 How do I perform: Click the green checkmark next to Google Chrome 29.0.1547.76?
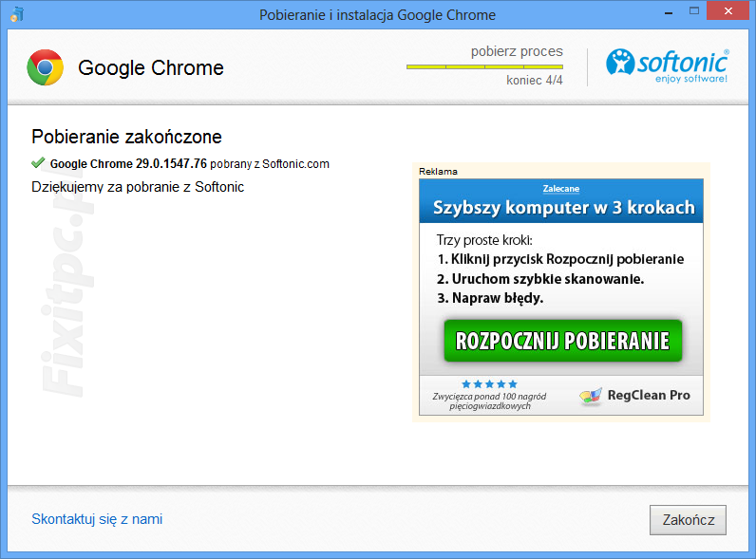pyautogui.click(x=38, y=163)
